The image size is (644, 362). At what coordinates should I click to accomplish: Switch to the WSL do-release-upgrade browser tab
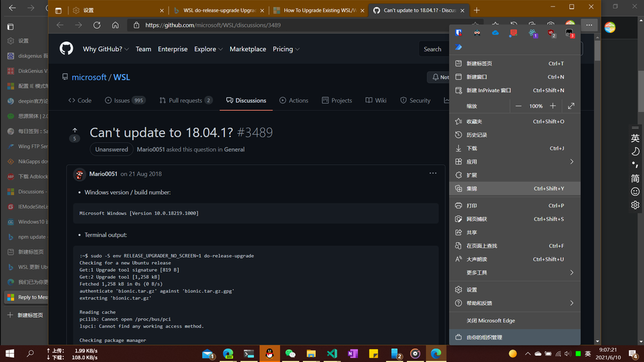(x=219, y=10)
